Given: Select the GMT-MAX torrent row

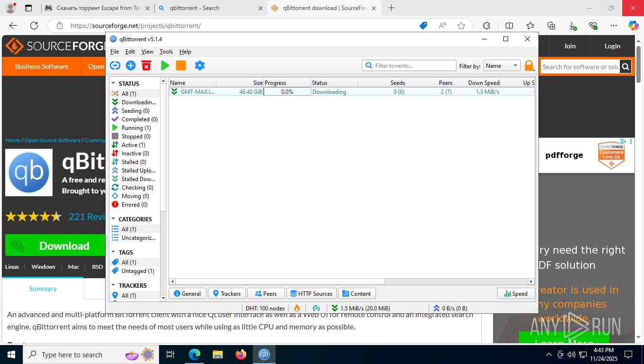Looking at the screenshot, I should pyautogui.click(x=352, y=91).
